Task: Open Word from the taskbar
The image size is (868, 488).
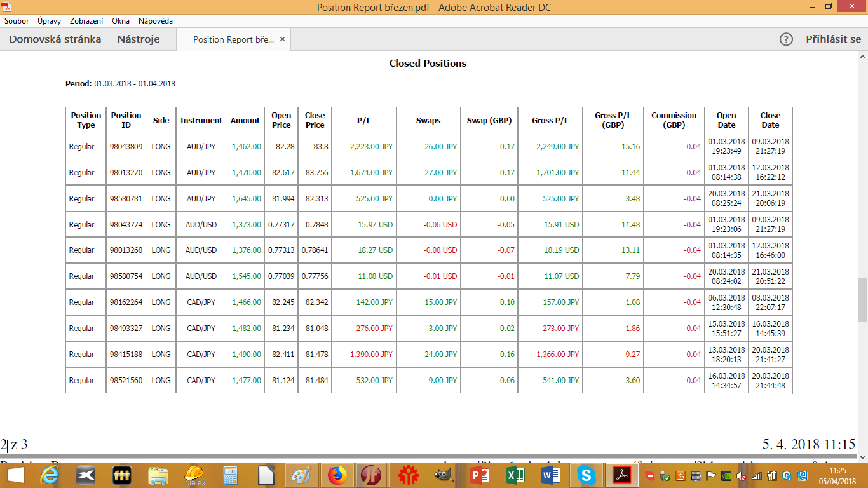Action: pos(550,475)
